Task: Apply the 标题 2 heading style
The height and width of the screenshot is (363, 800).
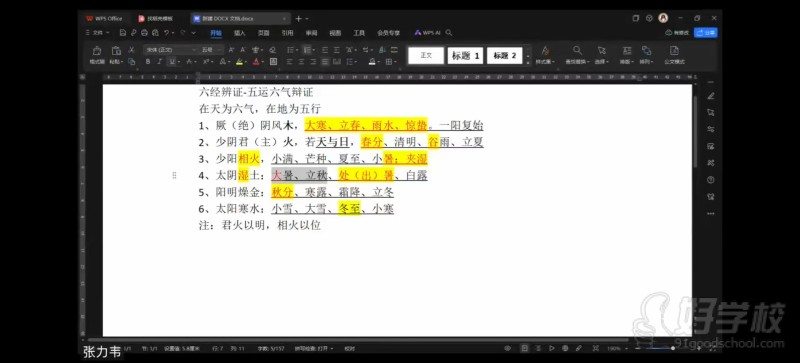Action: coord(505,55)
